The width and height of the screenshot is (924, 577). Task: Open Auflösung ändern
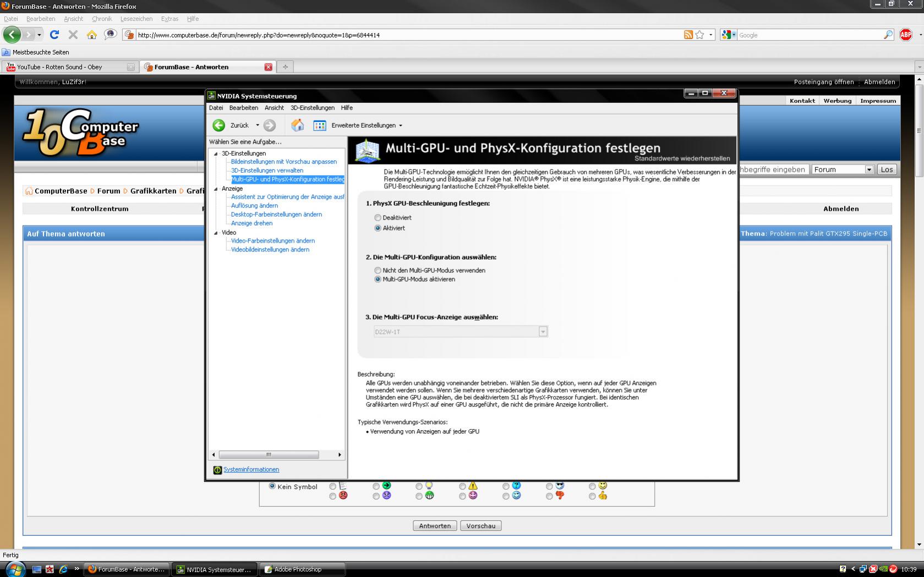click(254, 206)
